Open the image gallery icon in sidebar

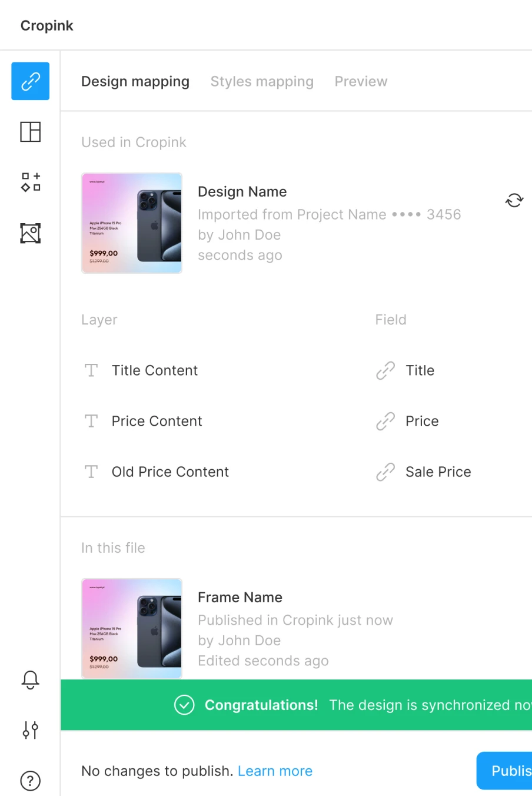coord(30,233)
